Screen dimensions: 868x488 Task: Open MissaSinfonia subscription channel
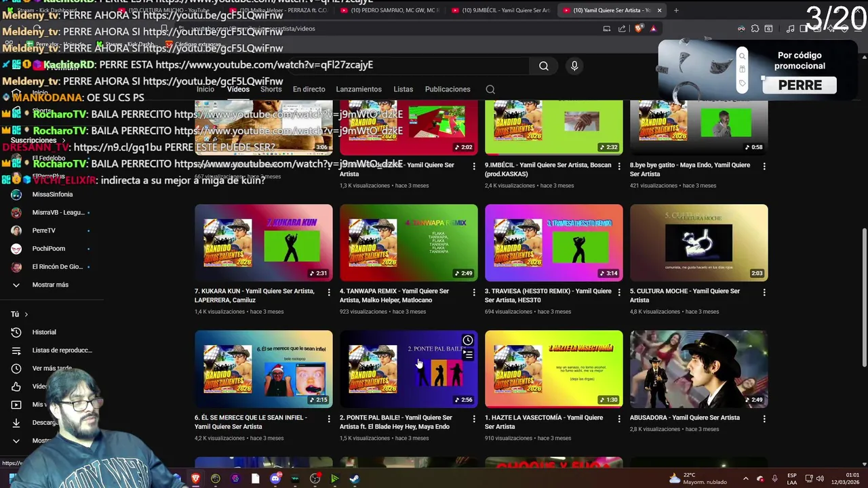pos(52,195)
